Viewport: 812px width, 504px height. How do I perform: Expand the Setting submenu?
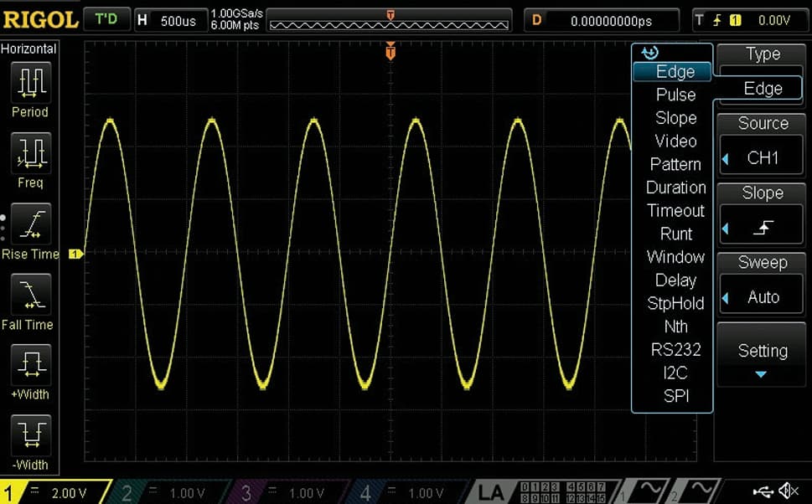click(763, 358)
